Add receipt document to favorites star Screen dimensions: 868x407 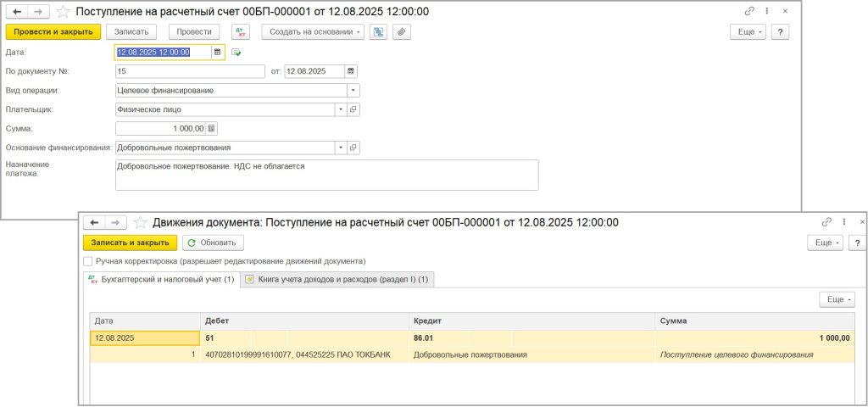[x=63, y=12]
